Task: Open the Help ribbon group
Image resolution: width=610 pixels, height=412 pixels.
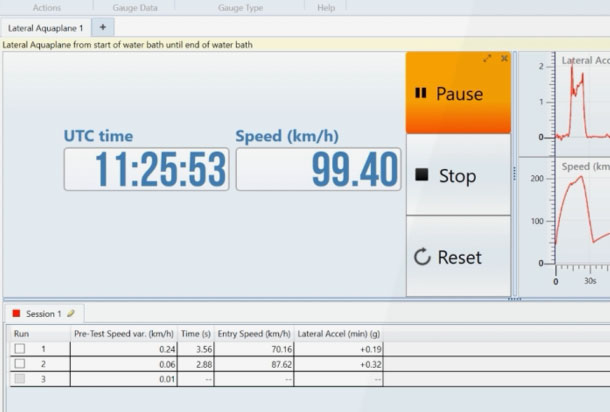Action: click(326, 7)
